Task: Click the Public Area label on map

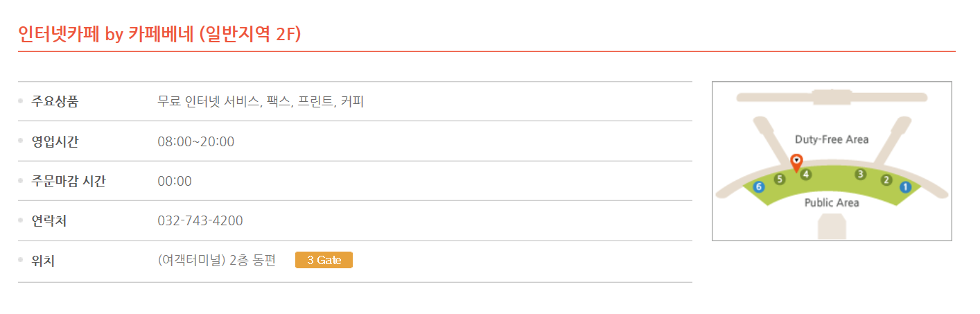Action: click(832, 202)
